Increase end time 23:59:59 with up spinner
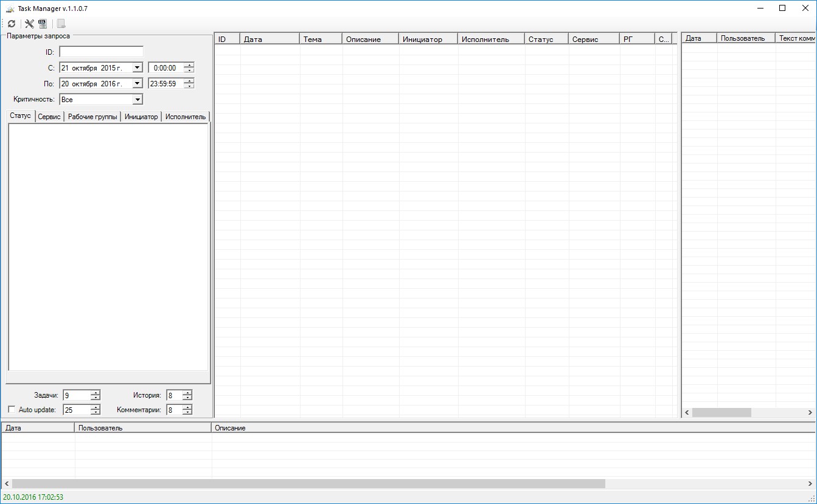 point(189,81)
